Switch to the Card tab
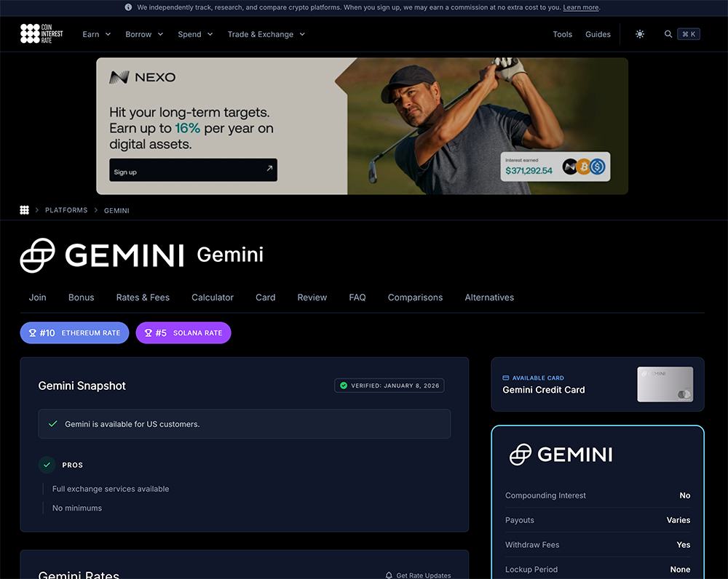728x579 pixels. click(265, 298)
